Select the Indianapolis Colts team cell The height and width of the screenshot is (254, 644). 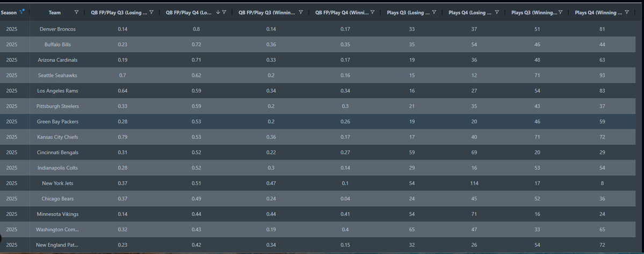57,168
